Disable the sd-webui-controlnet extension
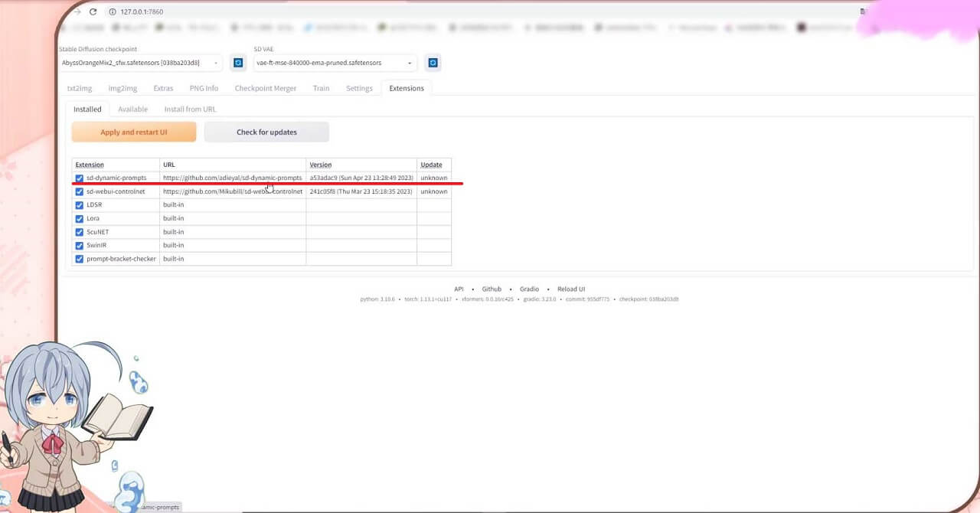Image resolution: width=980 pixels, height=513 pixels. coord(80,191)
